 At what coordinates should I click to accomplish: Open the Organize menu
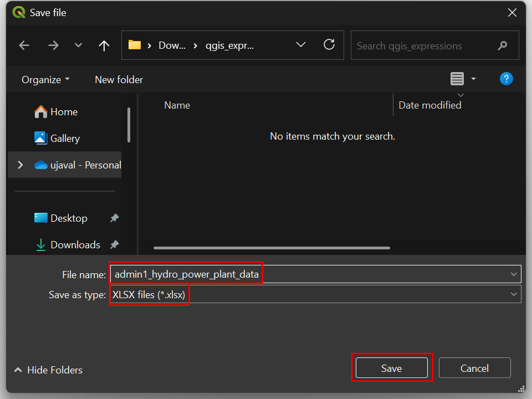click(45, 80)
